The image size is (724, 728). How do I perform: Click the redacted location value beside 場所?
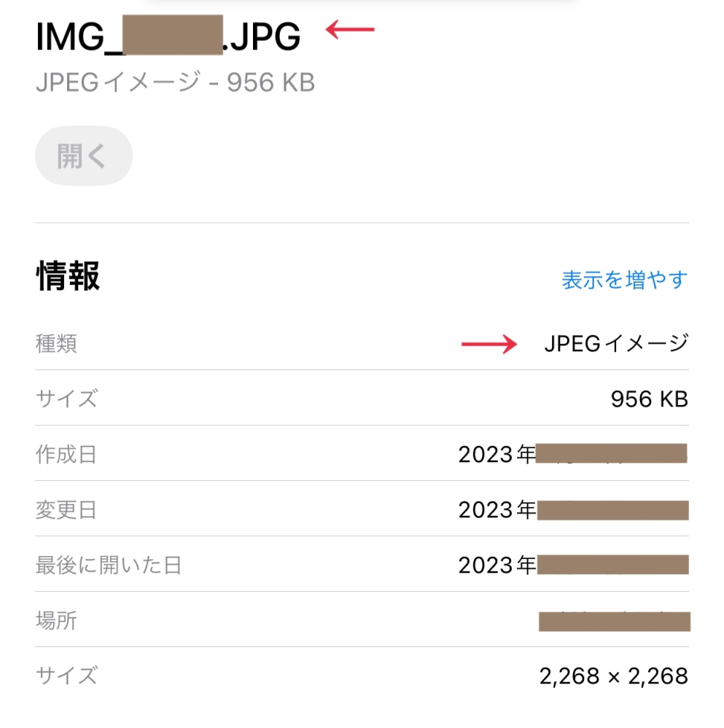click(x=614, y=622)
